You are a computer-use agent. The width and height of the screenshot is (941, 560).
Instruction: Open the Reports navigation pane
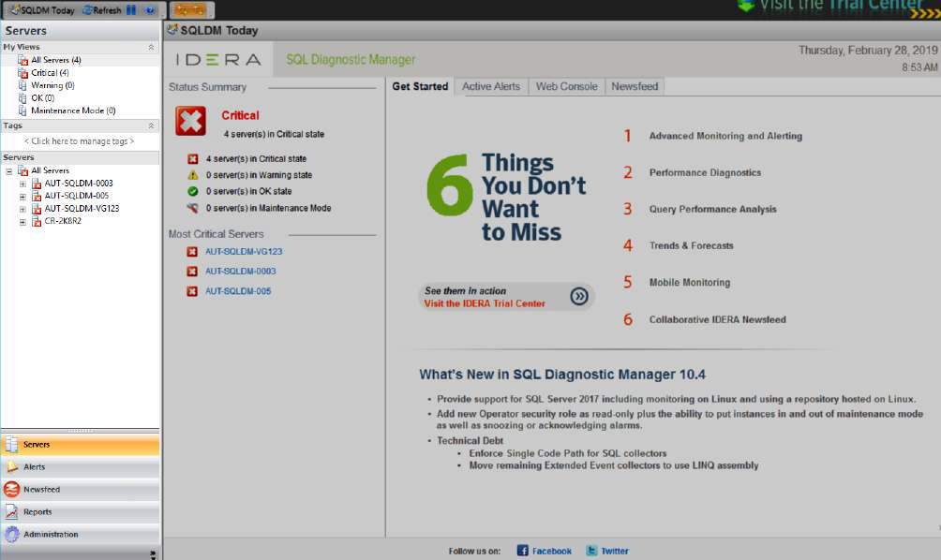(x=81, y=511)
